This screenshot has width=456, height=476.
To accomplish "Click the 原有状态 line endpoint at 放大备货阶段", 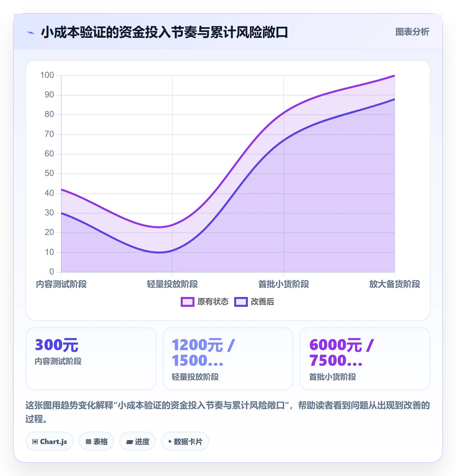I will pyautogui.click(x=394, y=76).
